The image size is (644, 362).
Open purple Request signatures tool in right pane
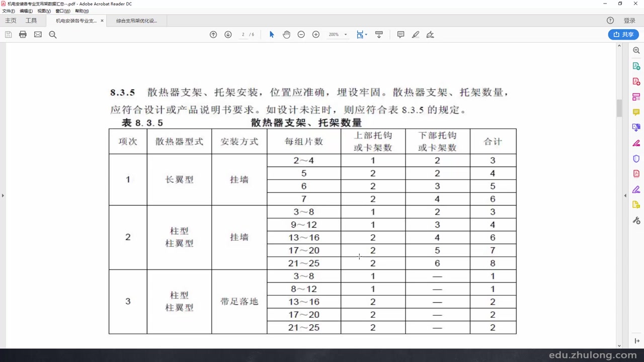pos(636,190)
